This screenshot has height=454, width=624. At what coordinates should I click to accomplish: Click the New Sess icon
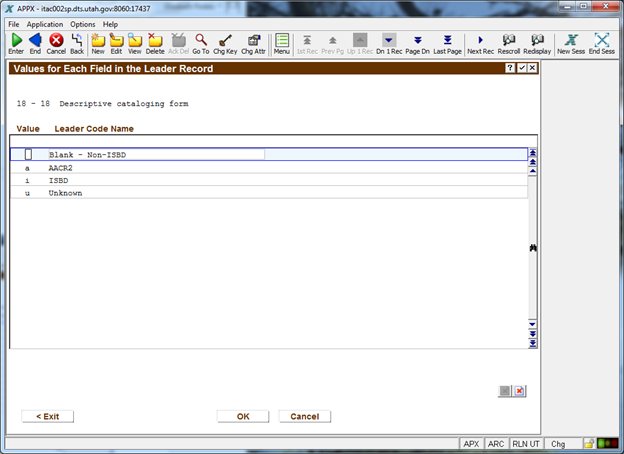click(570, 43)
